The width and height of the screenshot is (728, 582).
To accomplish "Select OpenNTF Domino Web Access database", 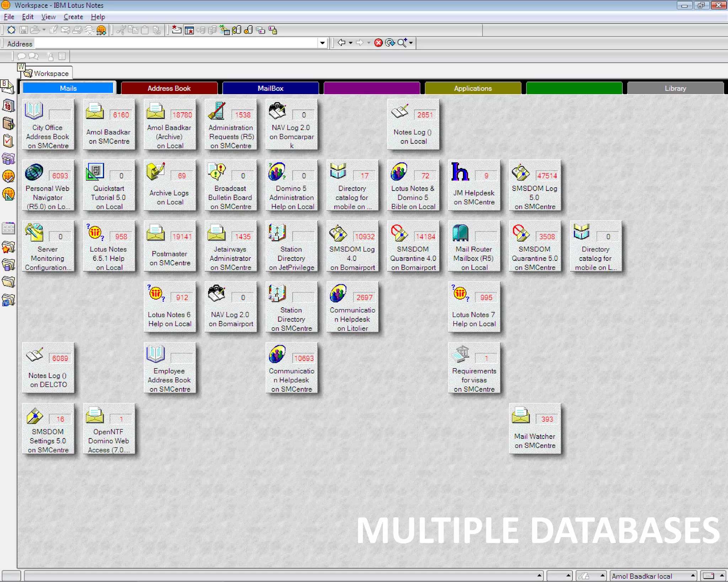I will coord(109,429).
